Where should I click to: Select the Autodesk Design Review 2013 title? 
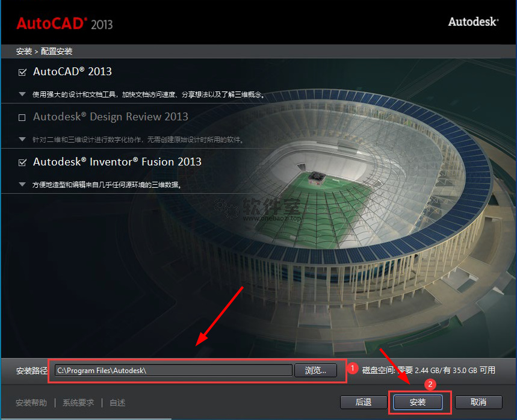(111, 117)
